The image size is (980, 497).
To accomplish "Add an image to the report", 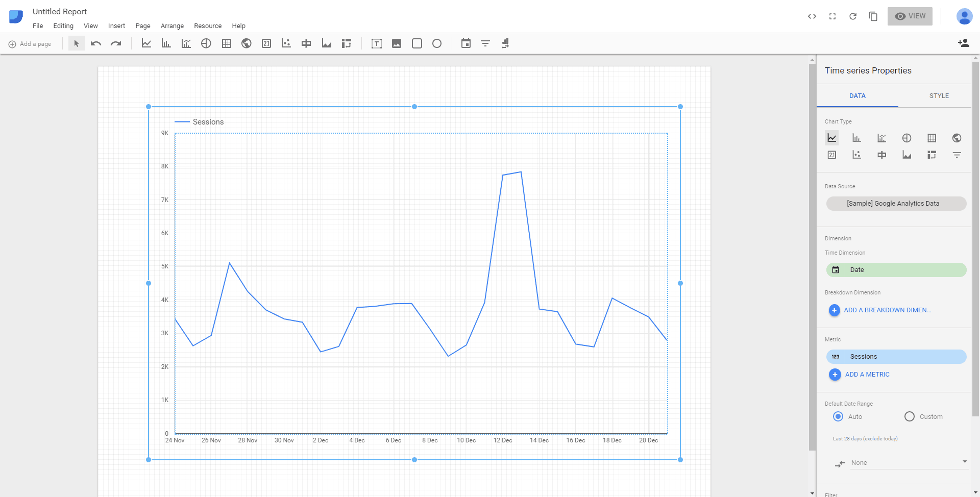I will pyautogui.click(x=397, y=43).
